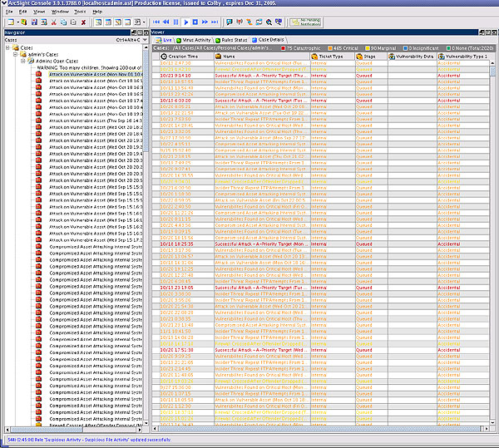The width and height of the screenshot is (499, 448).
Task: Collapse the Cases root tree node
Action: coord(7,48)
